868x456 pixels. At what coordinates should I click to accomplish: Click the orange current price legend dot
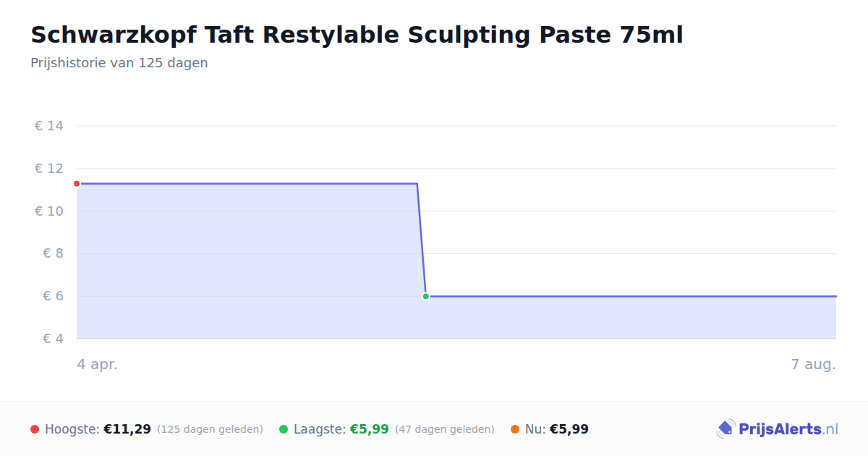(x=515, y=429)
